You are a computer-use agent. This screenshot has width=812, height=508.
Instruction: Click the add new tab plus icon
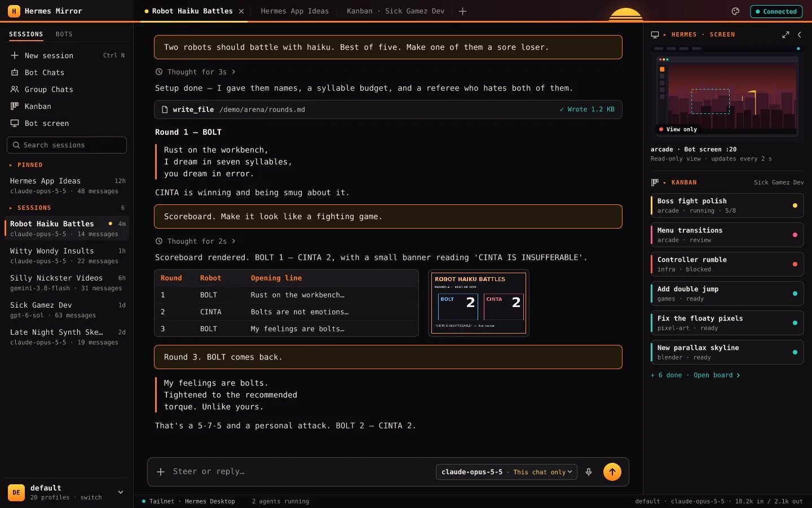[x=462, y=11]
